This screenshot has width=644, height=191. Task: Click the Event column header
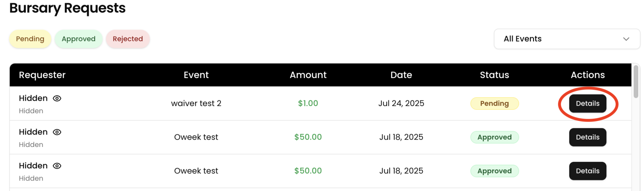coord(196,75)
